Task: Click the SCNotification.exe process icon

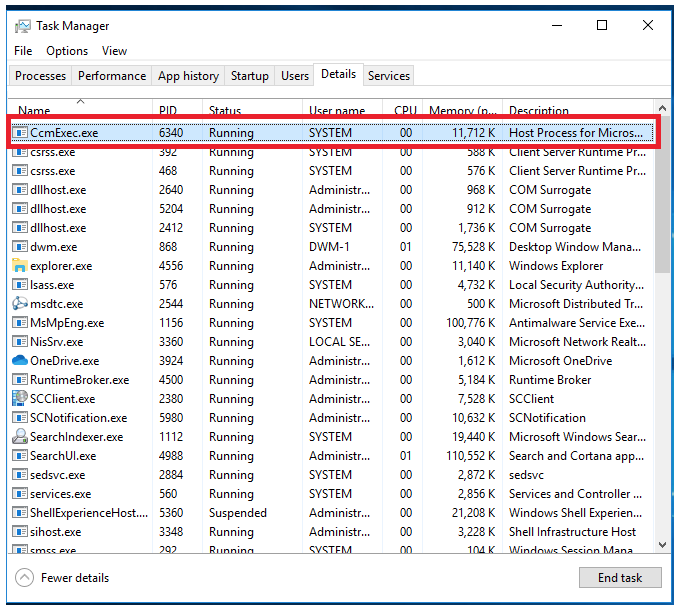Action: click(x=19, y=417)
